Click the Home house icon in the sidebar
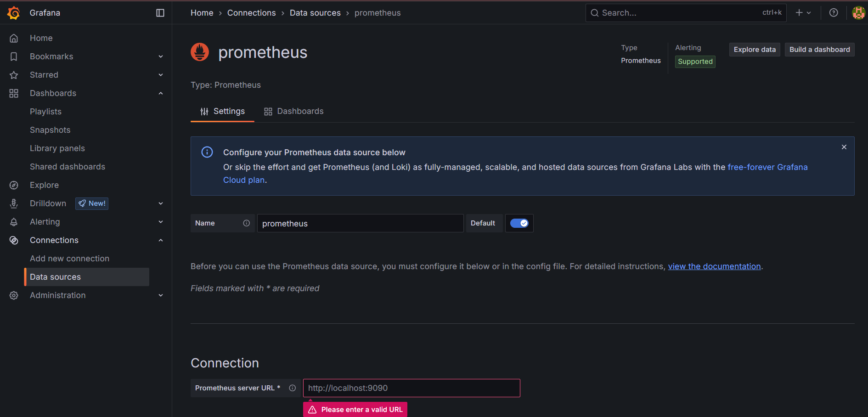Viewport: 868px width, 417px height. click(x=14, y=38)
